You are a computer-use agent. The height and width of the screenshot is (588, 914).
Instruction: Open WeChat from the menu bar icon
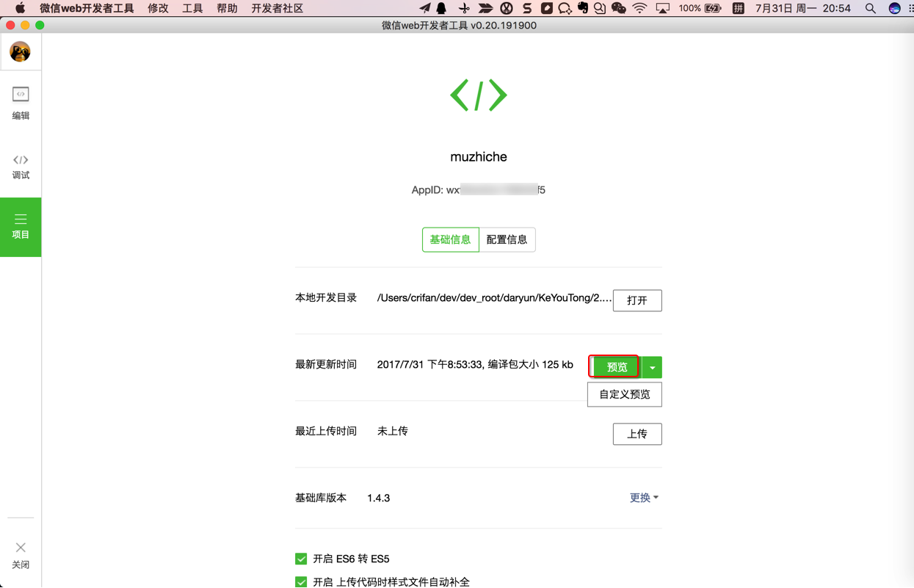tap(619, 8)
